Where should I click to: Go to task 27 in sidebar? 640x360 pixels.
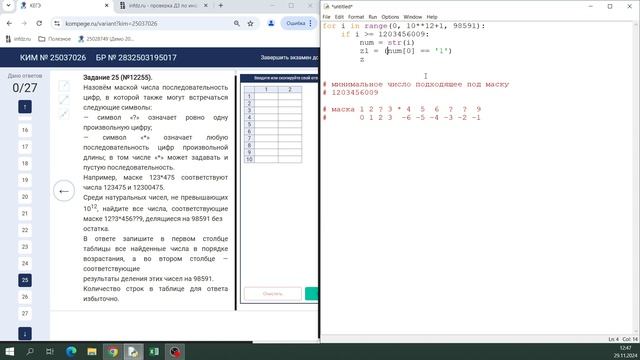click(x=25, y=313)
